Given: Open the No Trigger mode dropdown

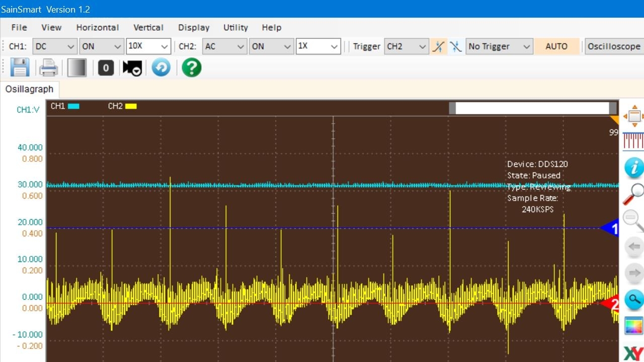Looking at the screenshot, I should point(499,46).
